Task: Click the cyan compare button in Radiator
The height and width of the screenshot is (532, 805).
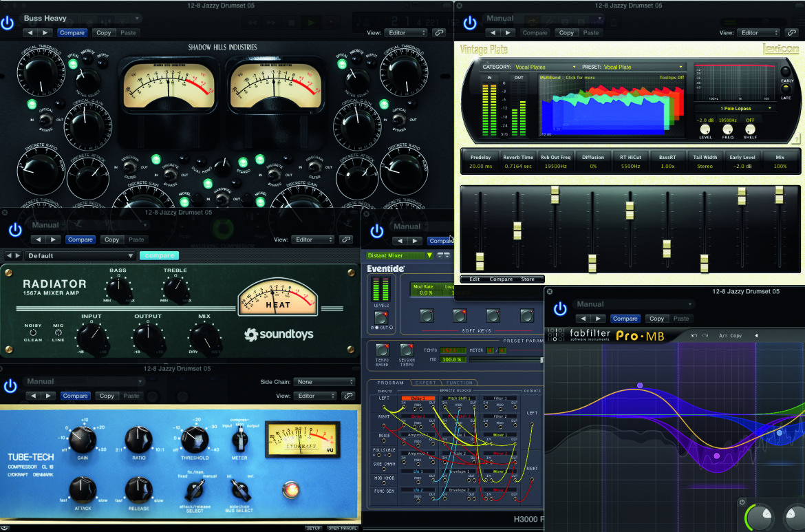Action: pos(159,255)
